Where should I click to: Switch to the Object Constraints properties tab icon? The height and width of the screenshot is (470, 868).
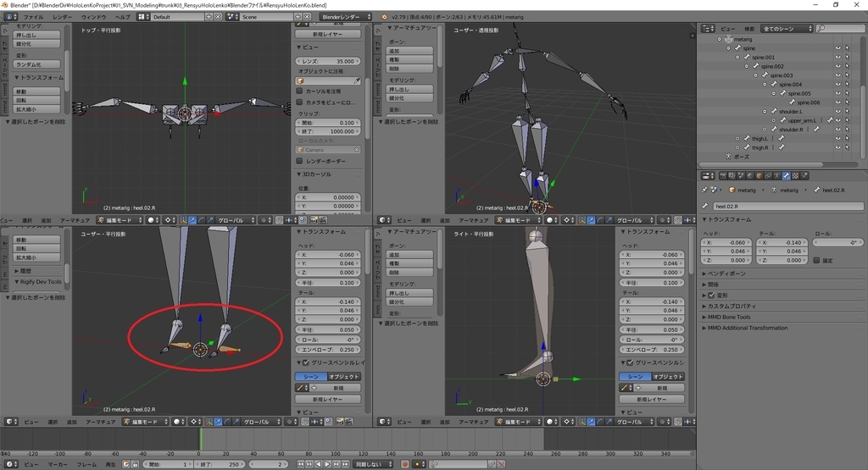[768, 176]
